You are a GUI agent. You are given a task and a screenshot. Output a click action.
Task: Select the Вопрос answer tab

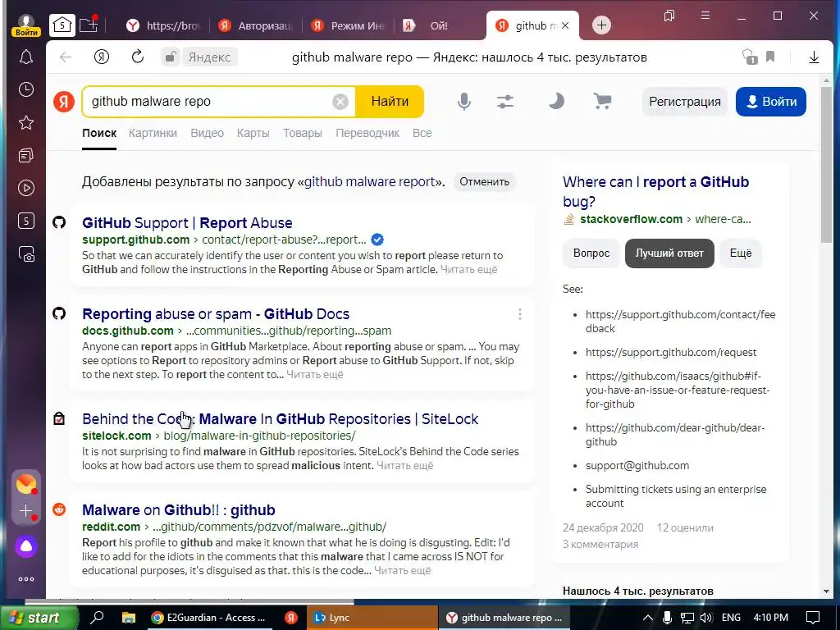click(591, 253)
